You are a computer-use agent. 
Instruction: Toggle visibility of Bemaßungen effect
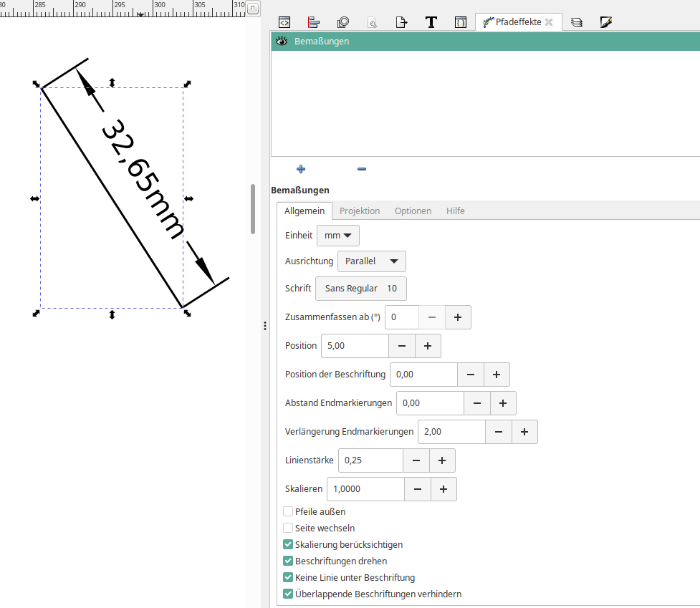pyautogui.click(x=282, y=41)
